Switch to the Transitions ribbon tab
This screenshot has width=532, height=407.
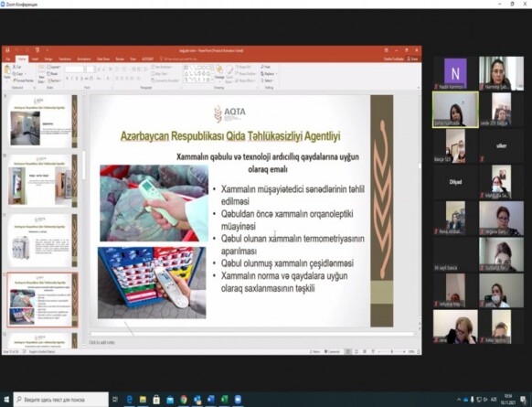point(65,59)
